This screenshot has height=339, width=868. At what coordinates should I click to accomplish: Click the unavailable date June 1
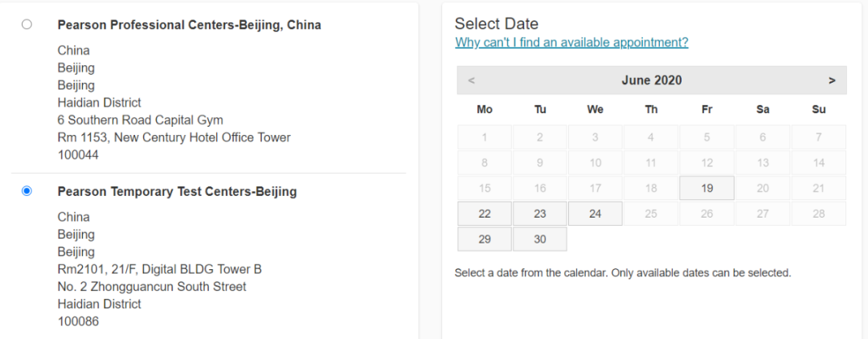485,137
